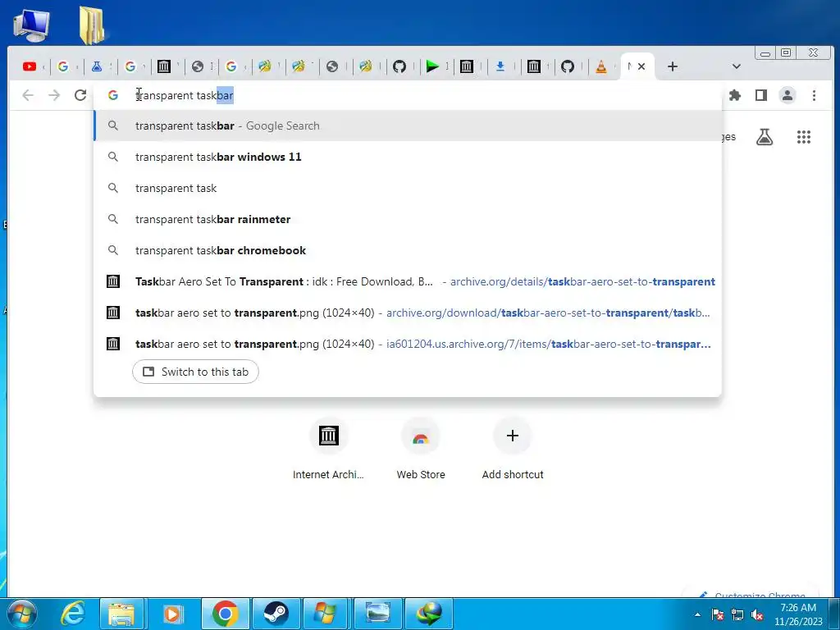Open Internet Archive shortcut tile
Viewport: 840px width, 630px height.
tap(328, 449)
